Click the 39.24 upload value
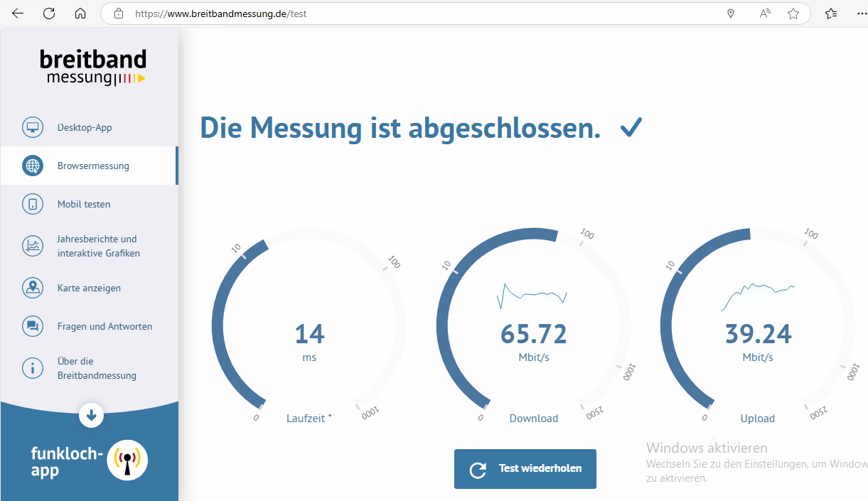Image resolution: width=868 pixels, height=501 pixels. 758,334
